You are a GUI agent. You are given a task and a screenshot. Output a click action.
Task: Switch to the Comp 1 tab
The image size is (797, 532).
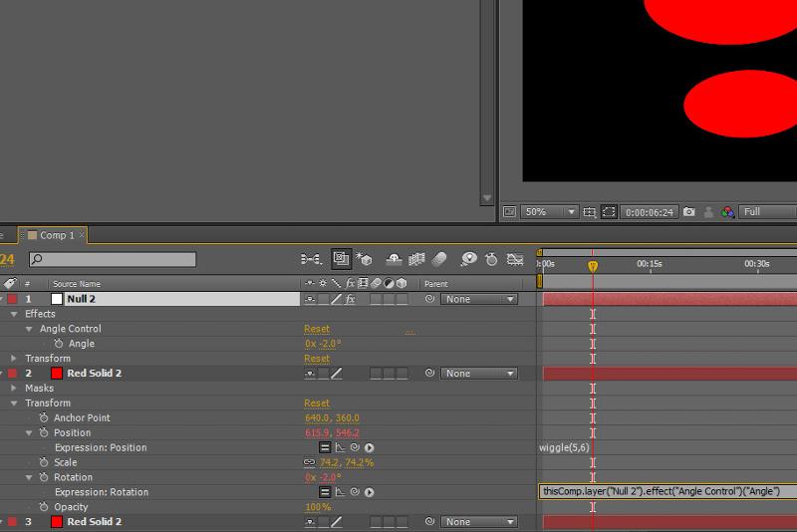[x=57, y=235]
